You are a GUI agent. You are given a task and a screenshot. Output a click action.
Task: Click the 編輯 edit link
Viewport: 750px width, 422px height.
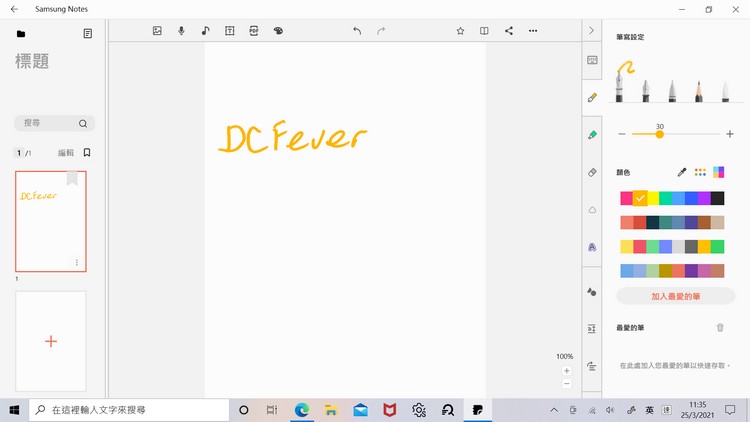[x=66, y=153]
